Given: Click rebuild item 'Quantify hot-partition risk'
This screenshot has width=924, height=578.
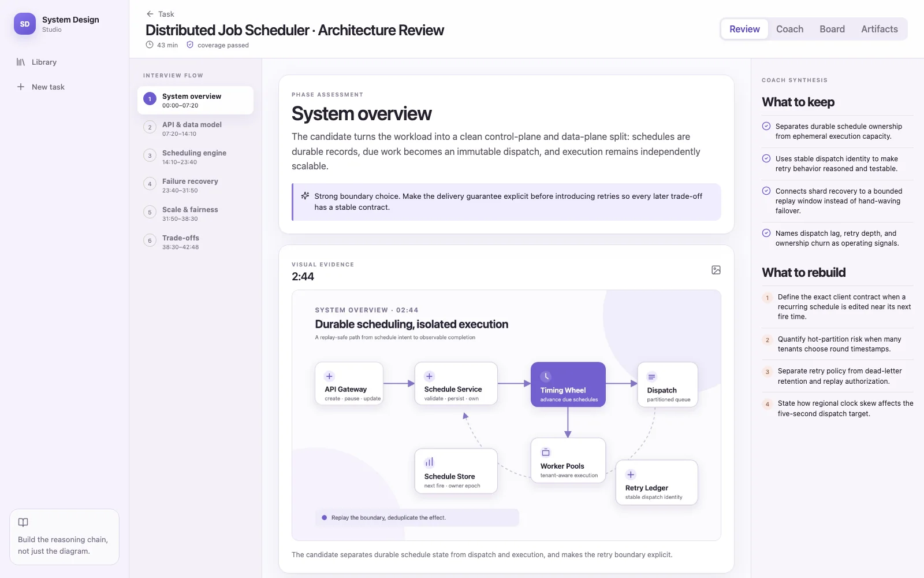Looking at the screenshot, I should click(x=837, y=344).
